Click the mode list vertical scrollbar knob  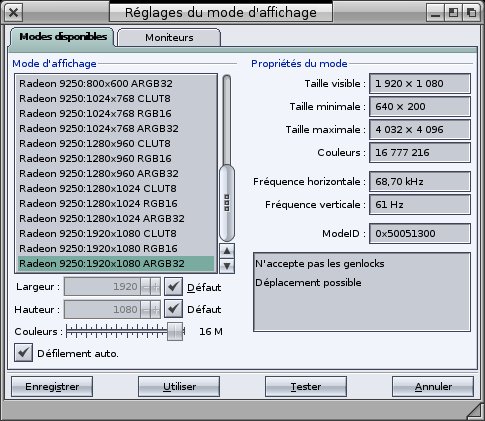pos(227,203)
